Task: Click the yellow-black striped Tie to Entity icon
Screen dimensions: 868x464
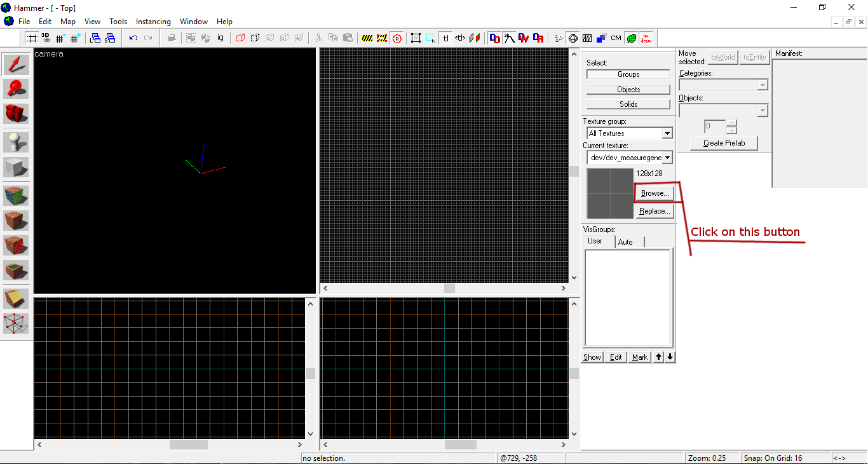Action: click(367, 38)
